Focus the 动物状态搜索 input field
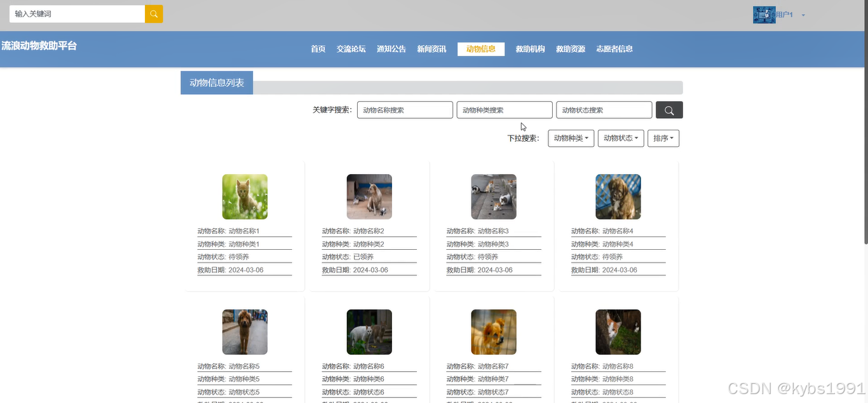868x403 pixels. [604, 110]
